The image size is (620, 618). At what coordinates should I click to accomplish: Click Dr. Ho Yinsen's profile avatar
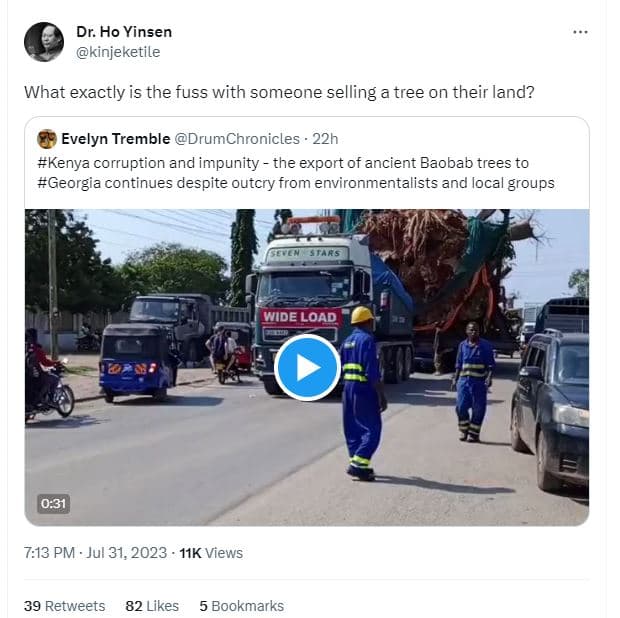[44, 41]
